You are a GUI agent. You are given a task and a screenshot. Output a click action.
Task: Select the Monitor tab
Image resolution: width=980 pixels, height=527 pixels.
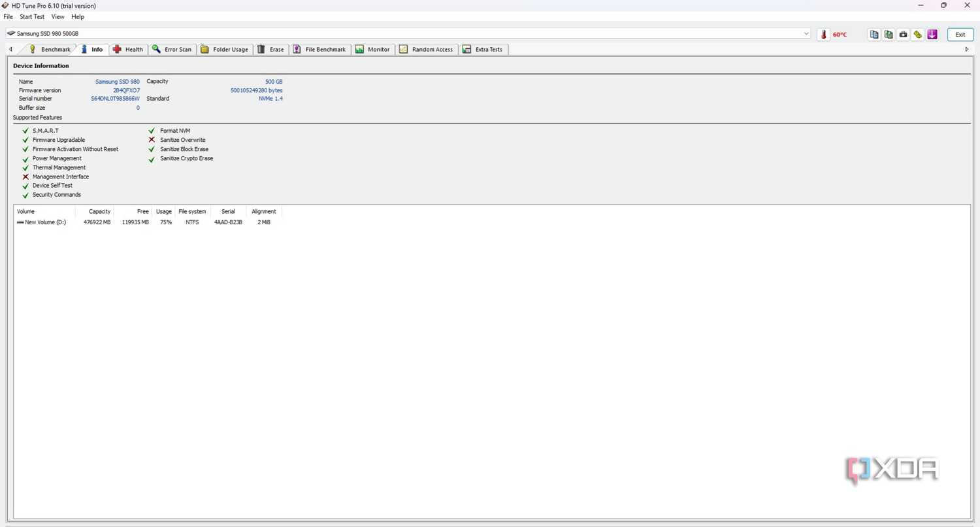click(x=373, y=49)
